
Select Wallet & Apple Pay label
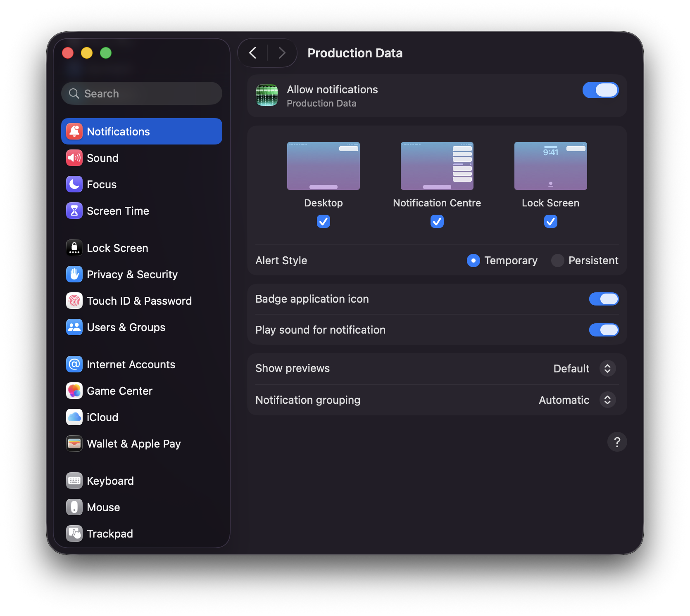pos(134,444)
